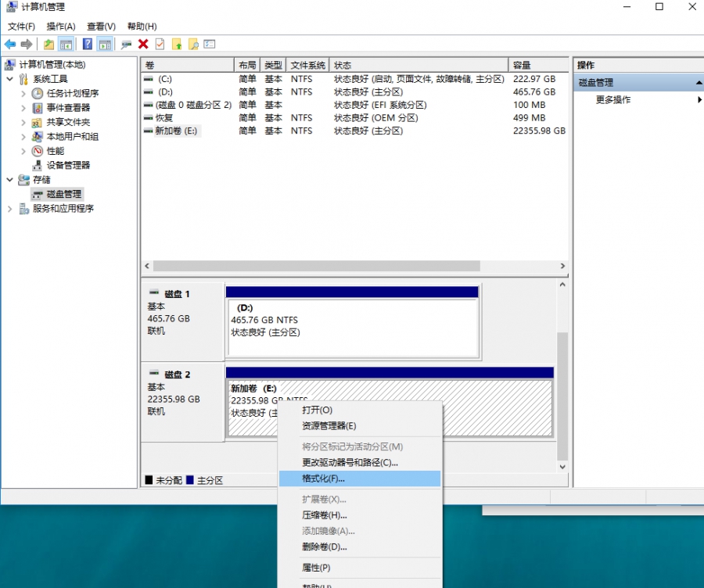Click the red X delete toolbar icon
The height and width of the screenshot is (588, 704).
[143, 45]
